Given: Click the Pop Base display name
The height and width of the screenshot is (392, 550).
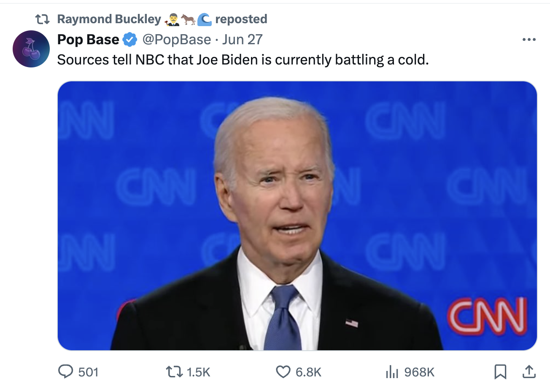Looking at the screenshot, I should coord(88,40).
